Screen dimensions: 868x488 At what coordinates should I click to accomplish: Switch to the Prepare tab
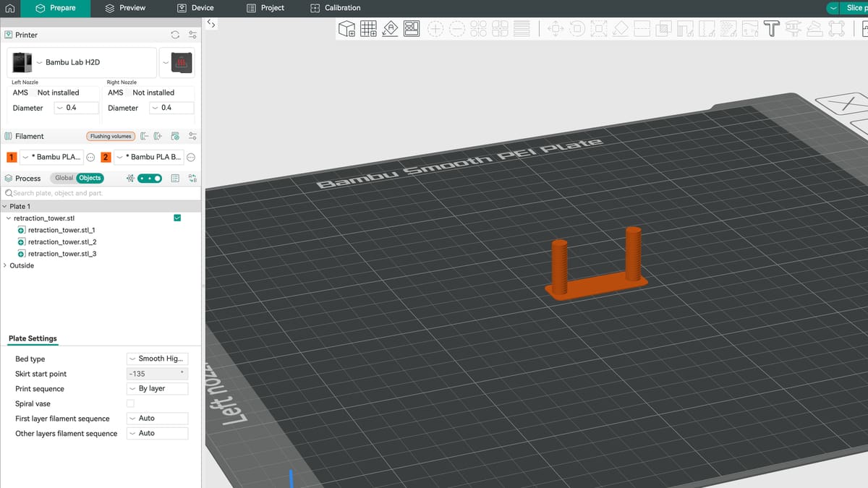point(56,8)
